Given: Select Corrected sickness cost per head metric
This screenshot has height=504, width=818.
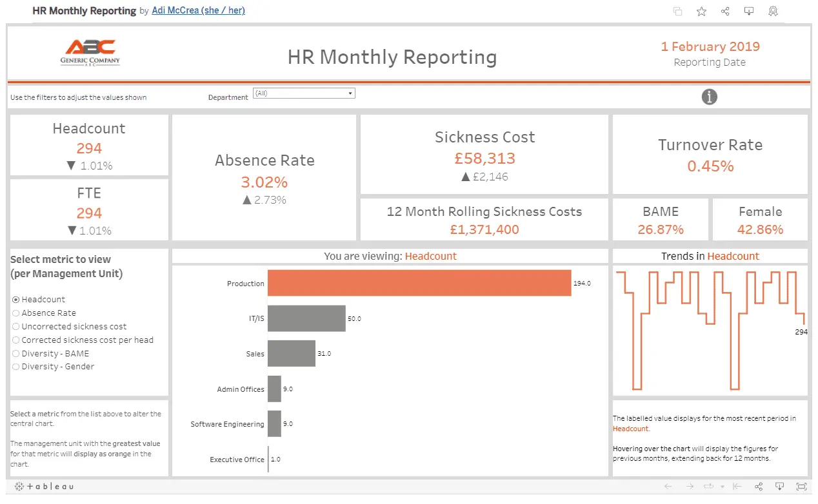Looking at the screenshot, I should pyautogui.click(x=16, y=340).
